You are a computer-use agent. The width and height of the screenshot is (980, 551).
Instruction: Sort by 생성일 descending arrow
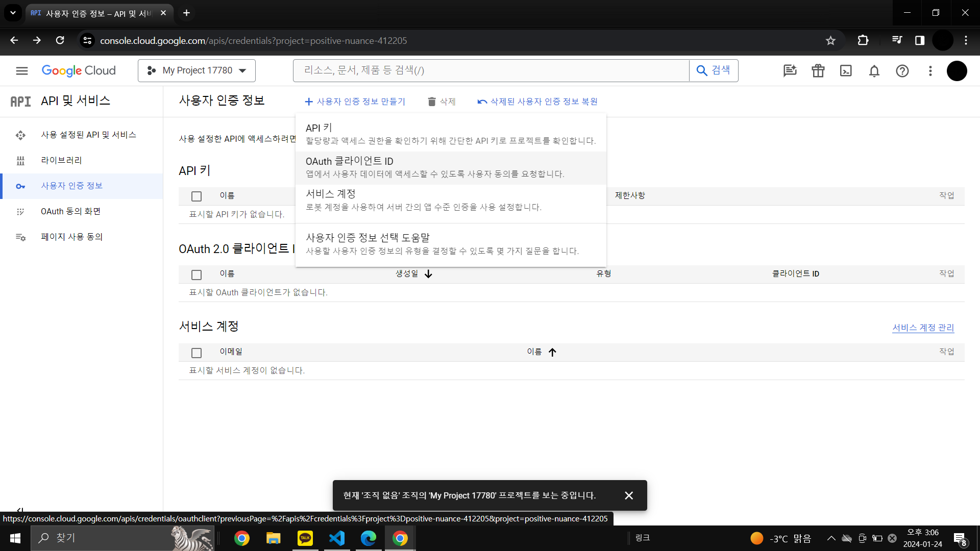tap(428, 274)
